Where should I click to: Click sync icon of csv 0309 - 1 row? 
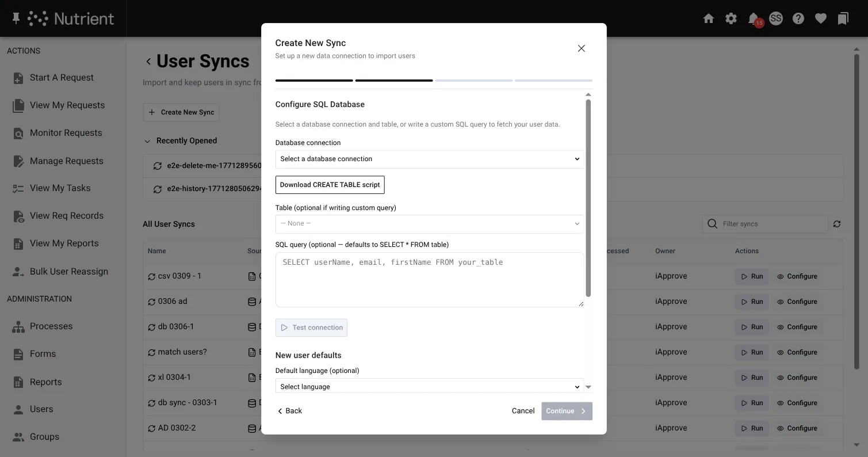click(x=152, y=276)
